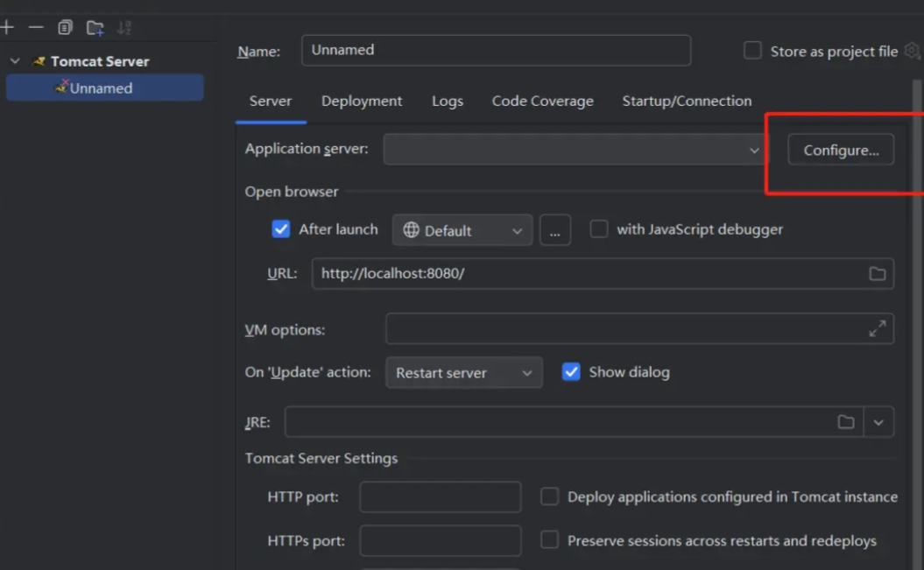The height and width of the screenshot is (570, 924).
Task: Copy the configuration using the toolbar copy icon
Action: [65, 27]
